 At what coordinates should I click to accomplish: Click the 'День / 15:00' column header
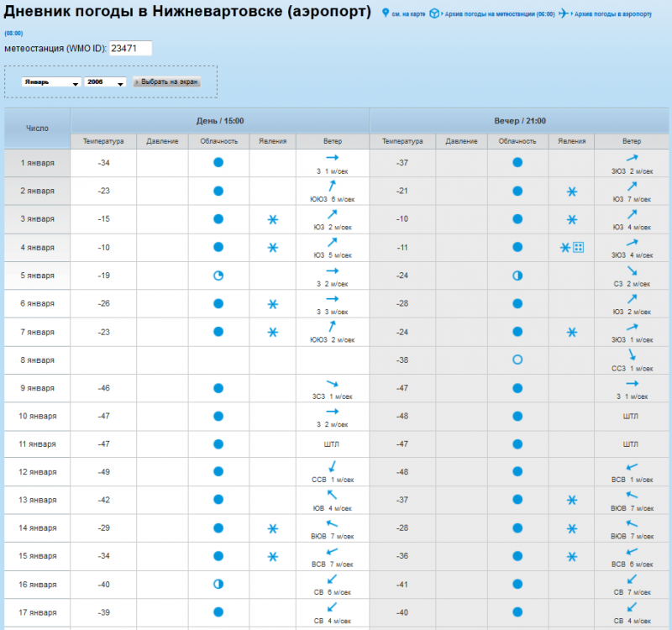point(219,121)
